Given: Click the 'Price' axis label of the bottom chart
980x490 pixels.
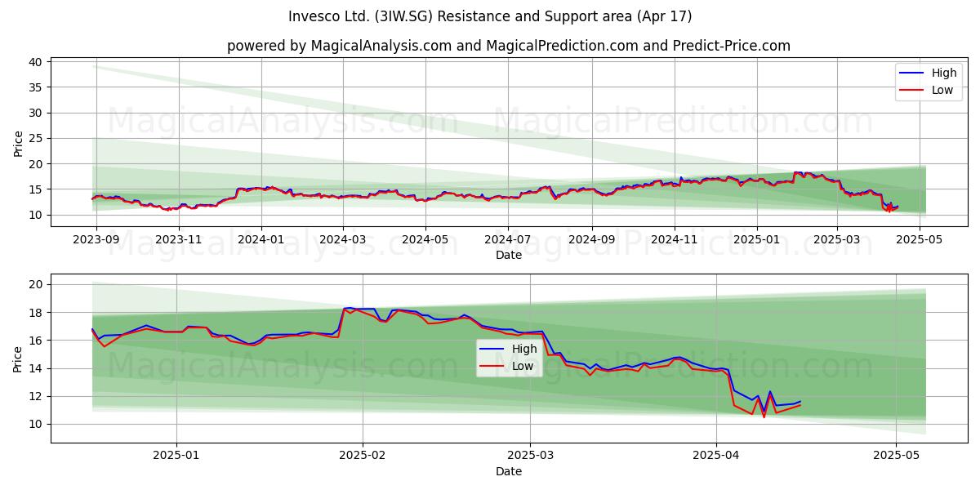Looking at the screenshot, I should coord(18,359).
